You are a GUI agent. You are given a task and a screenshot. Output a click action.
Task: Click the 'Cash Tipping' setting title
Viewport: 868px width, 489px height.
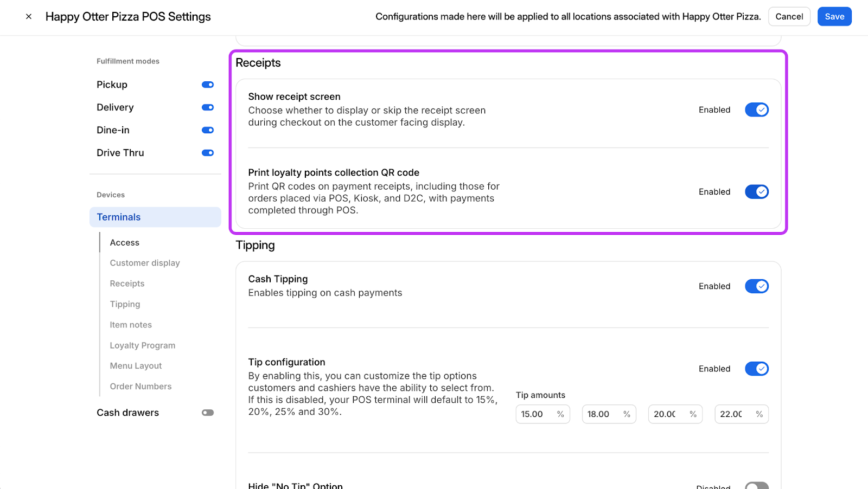click(278, 279)
